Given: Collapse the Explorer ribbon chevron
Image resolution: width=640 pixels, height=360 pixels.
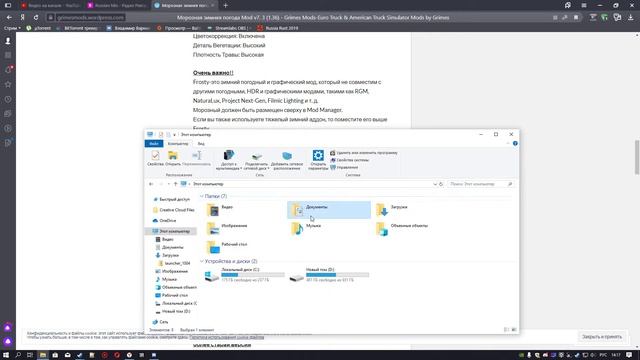Looking at the screenshot, I should pyautogui.click(x=508, y=143).
